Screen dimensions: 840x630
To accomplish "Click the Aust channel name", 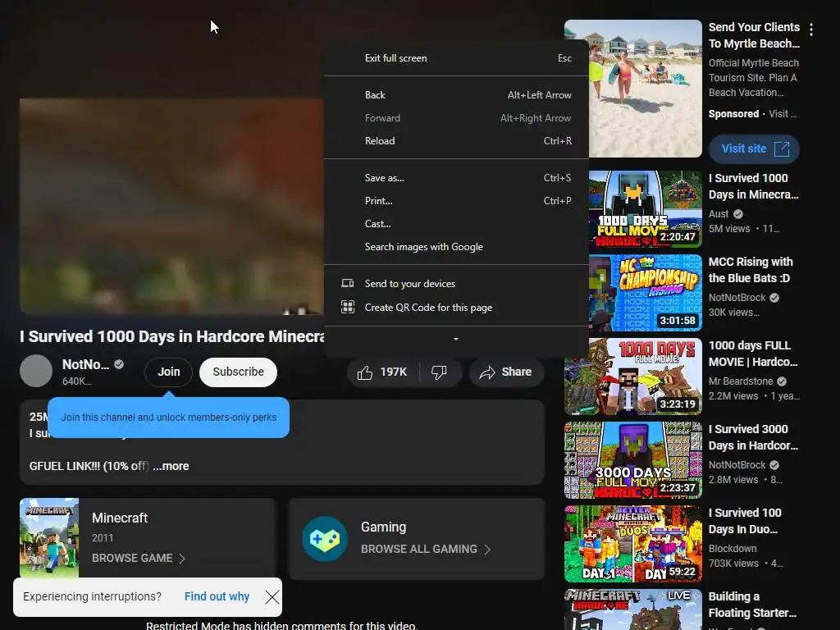I will tap(719, 214).
